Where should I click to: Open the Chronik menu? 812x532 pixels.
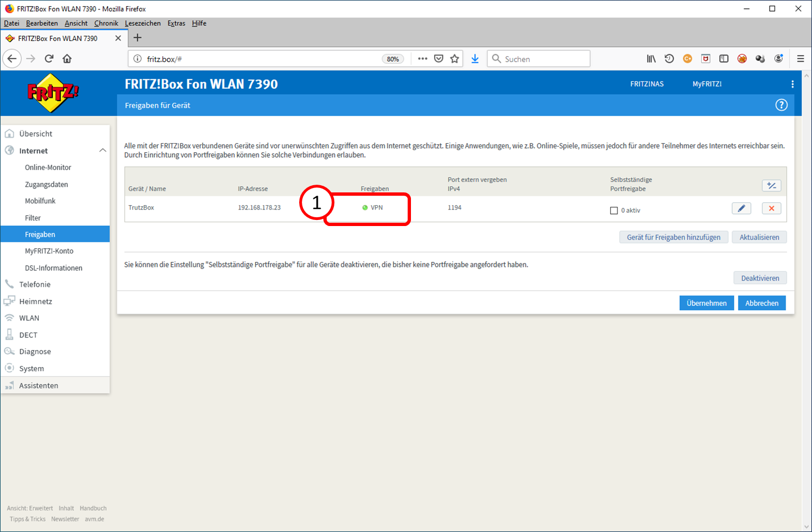point(106,23)
